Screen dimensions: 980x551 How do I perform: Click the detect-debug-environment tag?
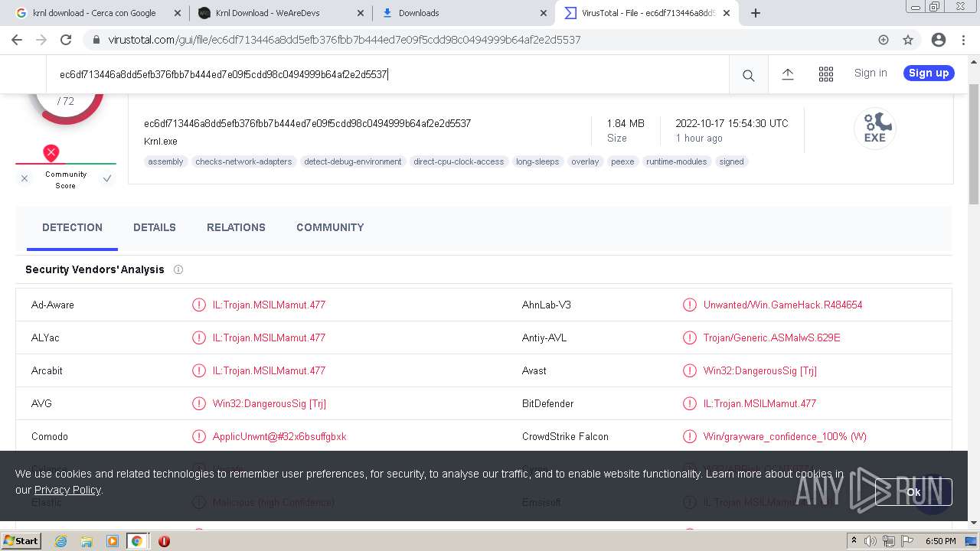click(353, 161)
